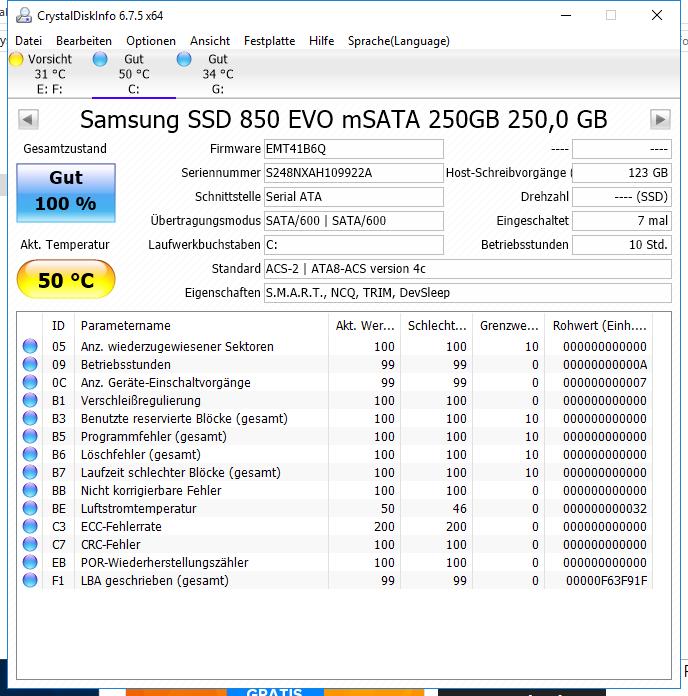Screen dimensions: 688x696
Task: Click the Grenzwe... column header
Action: coord(509,325)
